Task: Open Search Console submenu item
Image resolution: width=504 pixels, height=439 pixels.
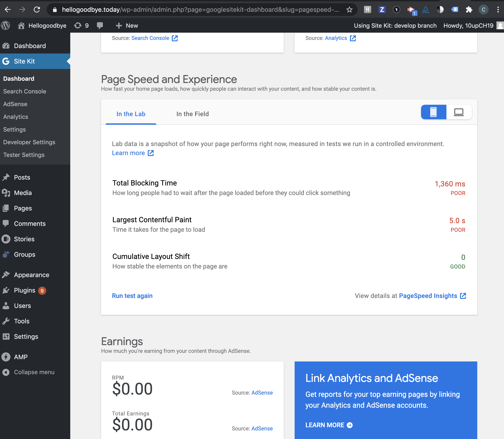Action: tap(24, 91)
